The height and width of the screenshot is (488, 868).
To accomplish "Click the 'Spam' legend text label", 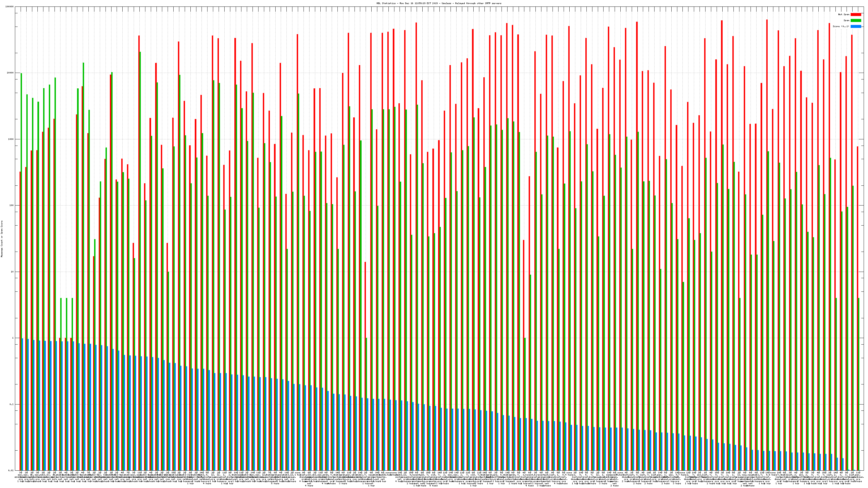I will 846,21.
